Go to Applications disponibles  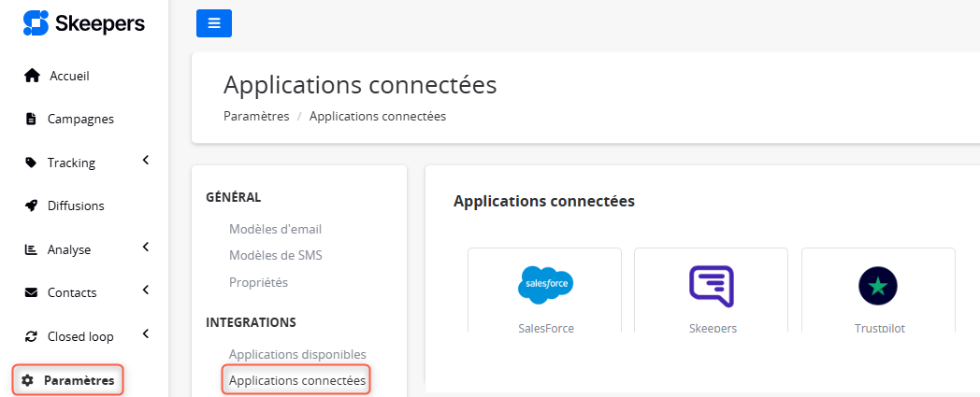297,354
